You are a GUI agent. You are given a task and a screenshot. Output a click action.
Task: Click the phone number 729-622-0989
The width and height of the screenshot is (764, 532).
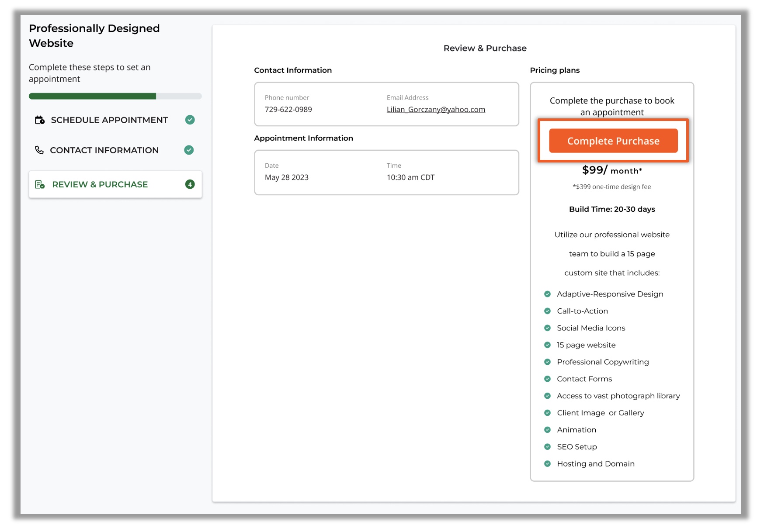(x=288, y=110)
